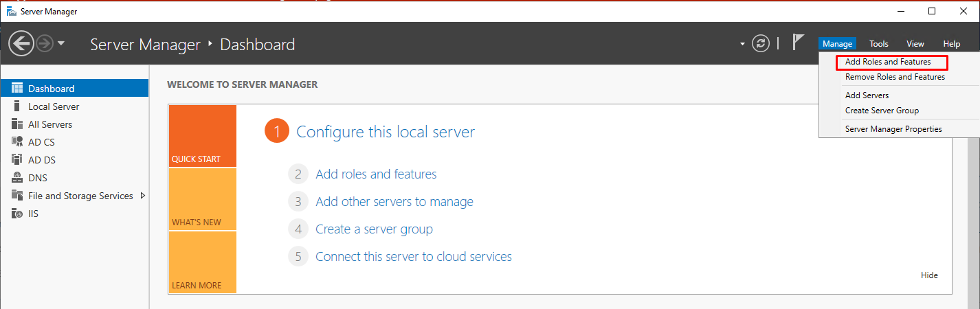Screen dimensions: 980x309
Task: Select Add Roles and Features menu item
Action: point(888,62)
